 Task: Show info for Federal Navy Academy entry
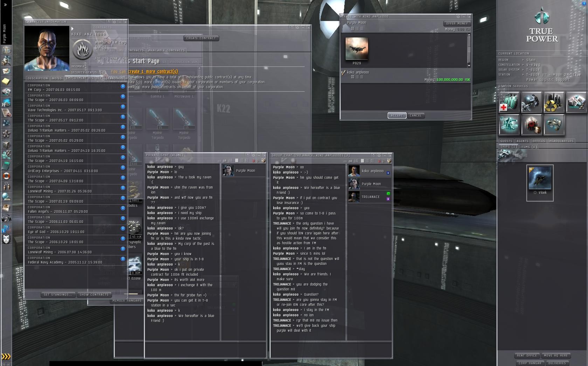[x=123, y=259]
